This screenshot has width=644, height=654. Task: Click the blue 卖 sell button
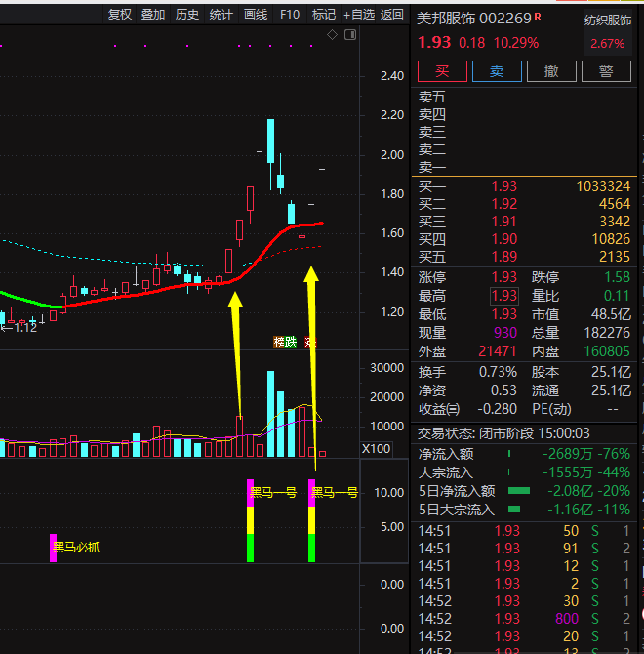coord(497,71)
